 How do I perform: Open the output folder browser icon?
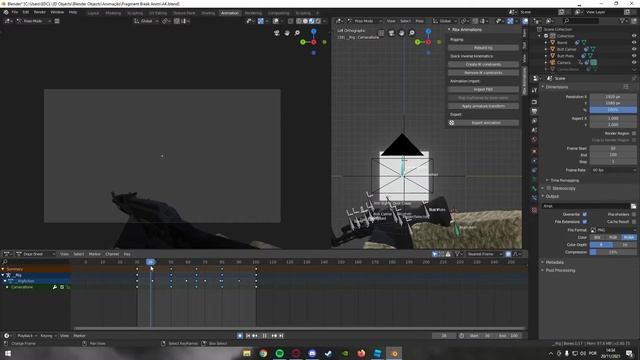click(x=633, y=206)
